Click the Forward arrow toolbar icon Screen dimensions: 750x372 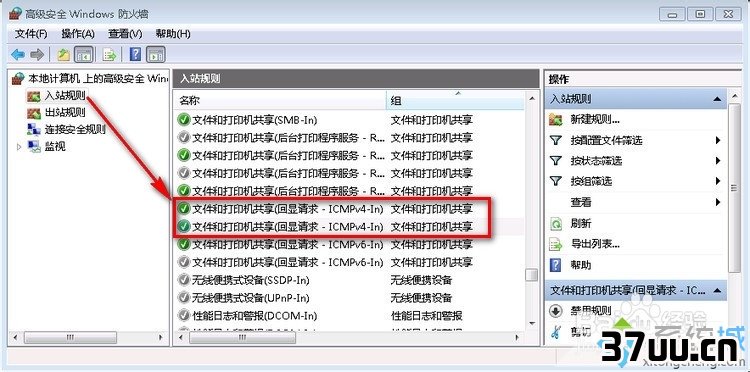pos(37,55)
